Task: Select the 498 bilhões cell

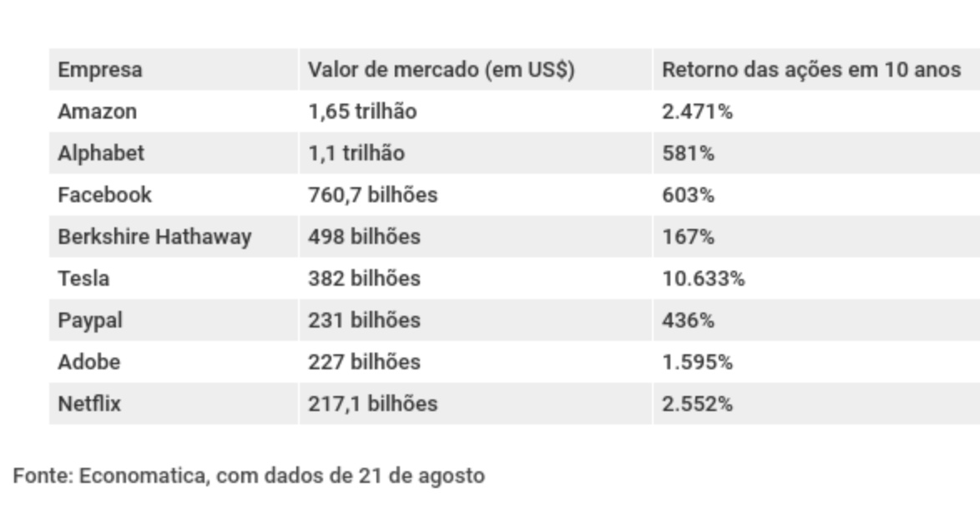Action: point(364,237)
